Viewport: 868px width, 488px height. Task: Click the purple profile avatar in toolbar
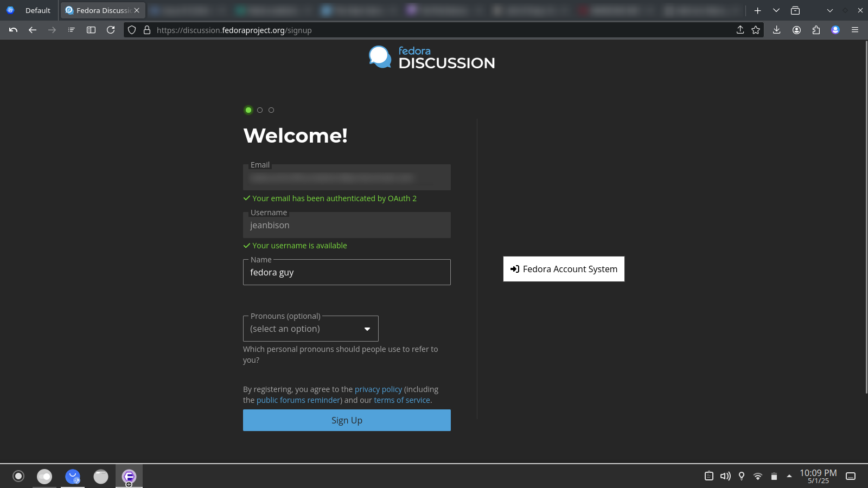click(x=835, y=30)
